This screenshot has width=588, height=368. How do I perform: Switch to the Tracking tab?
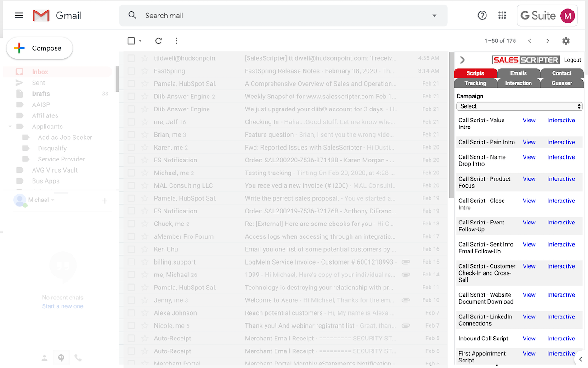[x=475, y=83]
